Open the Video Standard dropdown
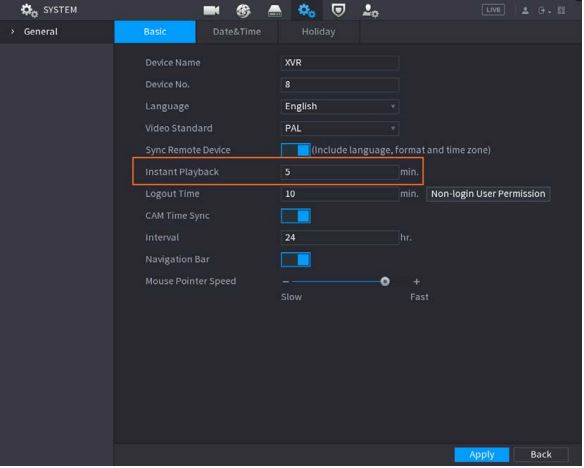Viewport: 584px width, 468px height. pos(340,128)
